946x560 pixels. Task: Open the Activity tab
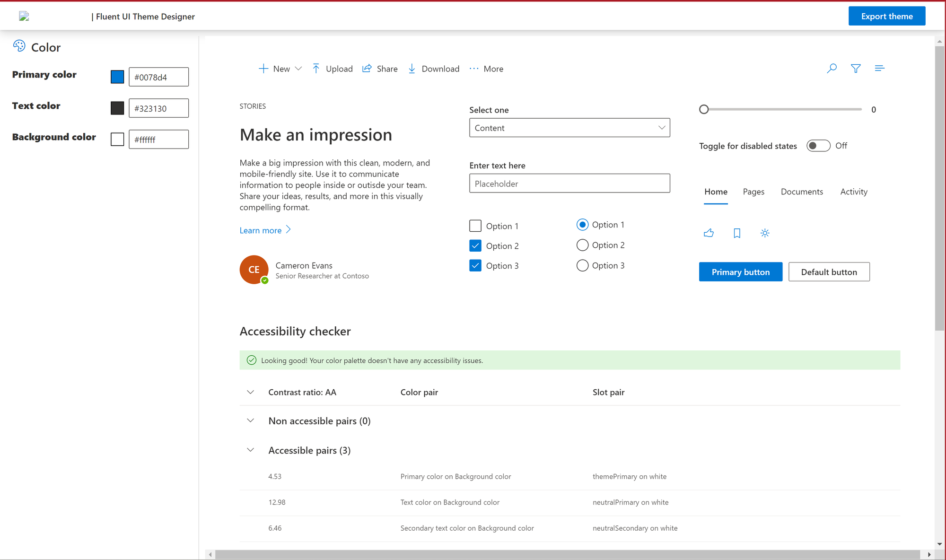(854, 192)
